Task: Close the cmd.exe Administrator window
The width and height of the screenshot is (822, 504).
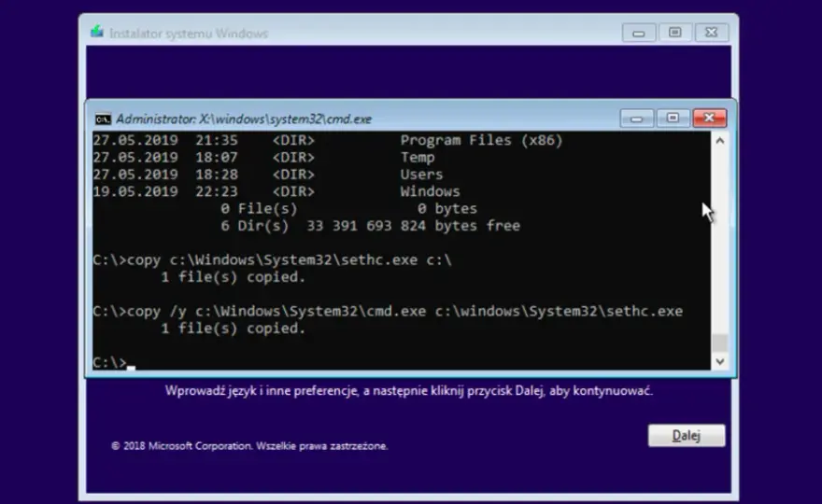Action: coord(709,118)
